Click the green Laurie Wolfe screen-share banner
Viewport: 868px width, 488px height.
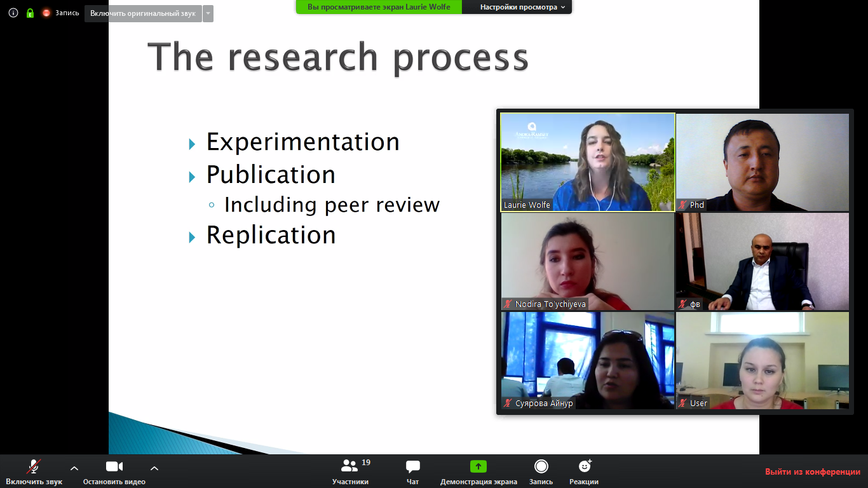pyautogui.click(x=379, y=7)
